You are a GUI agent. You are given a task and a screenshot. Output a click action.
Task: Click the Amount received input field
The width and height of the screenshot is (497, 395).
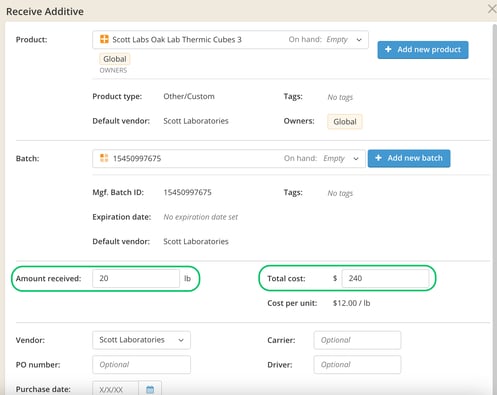(136, 278)
